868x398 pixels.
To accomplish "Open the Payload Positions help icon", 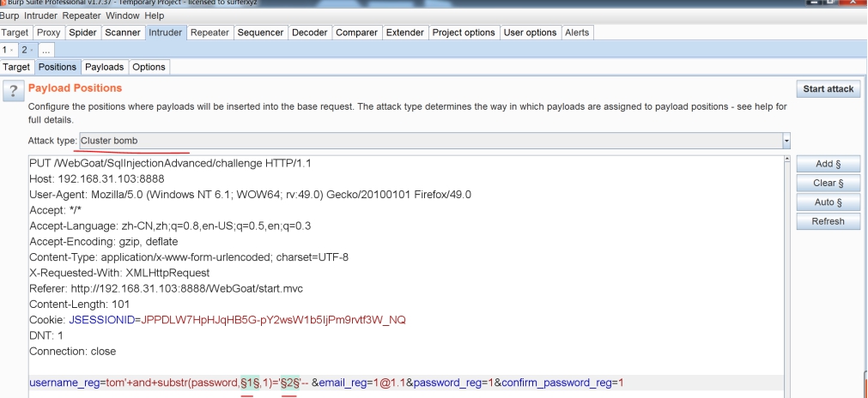I will coord(13,91).
